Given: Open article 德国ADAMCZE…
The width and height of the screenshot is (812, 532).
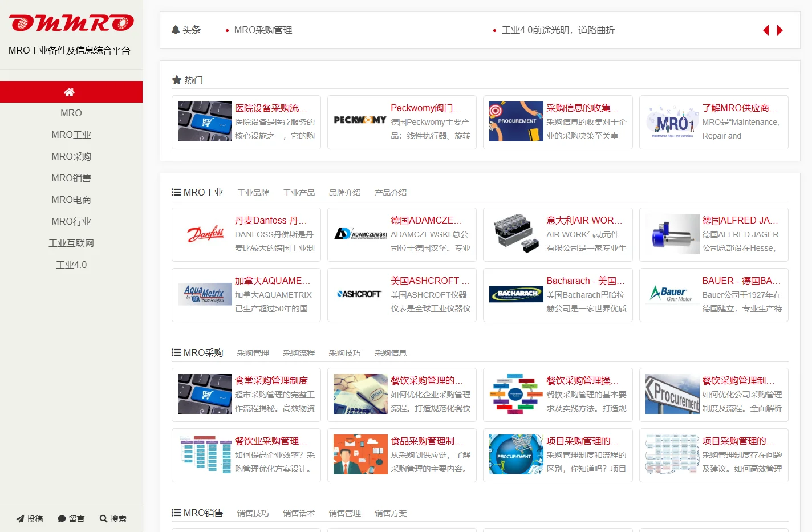Looking at the screenshot, I should click(x=427, y=221).
